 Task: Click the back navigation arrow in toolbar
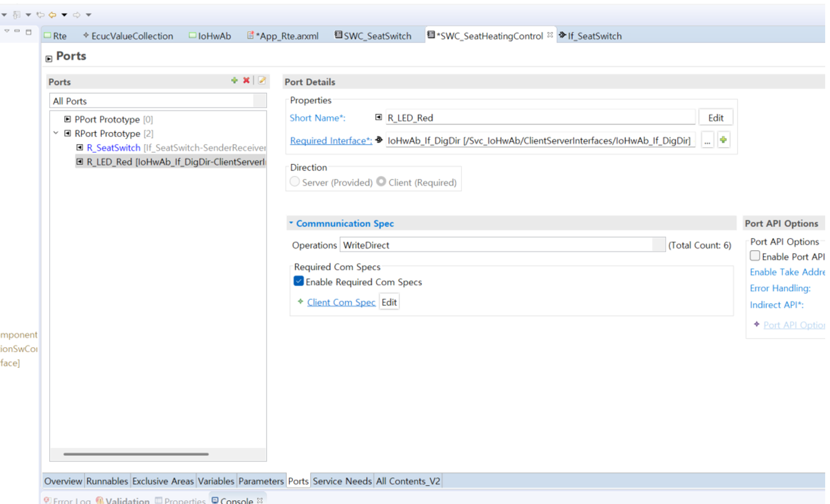52,15
